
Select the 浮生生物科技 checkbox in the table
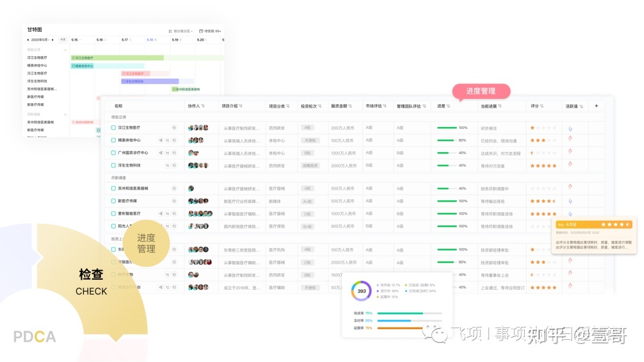click(x=113, y=166)
